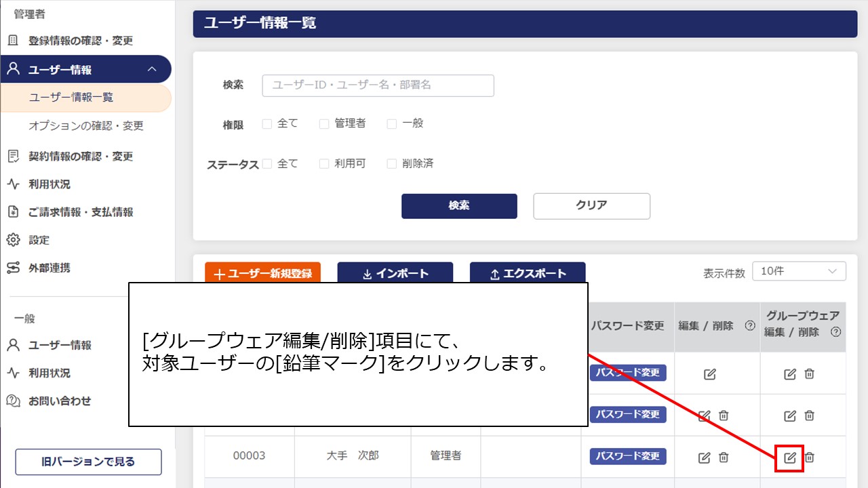Open お問い合わせ in the sidebar

(60, 401)
